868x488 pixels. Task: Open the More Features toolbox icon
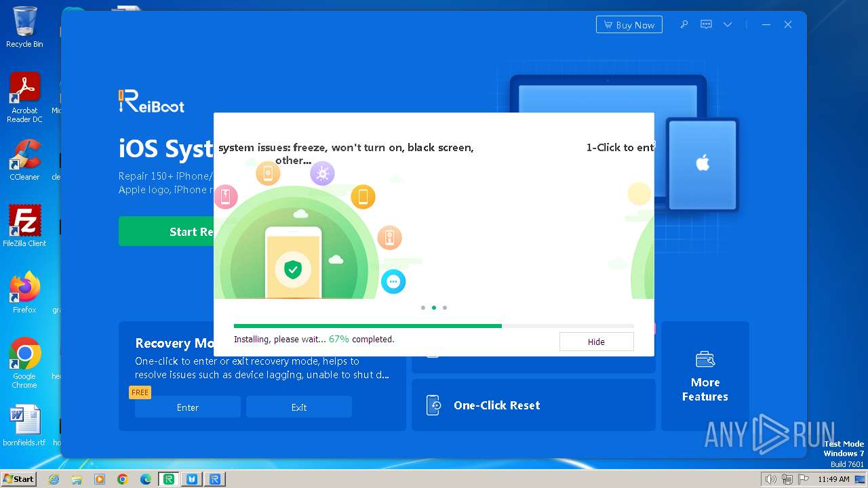(705, 359)
